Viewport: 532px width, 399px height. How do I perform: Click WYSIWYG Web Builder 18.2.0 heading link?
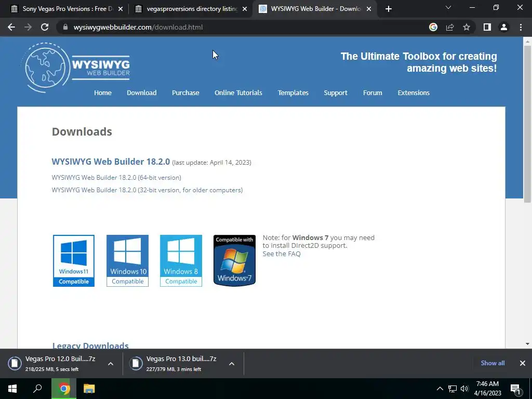[111, 162]
